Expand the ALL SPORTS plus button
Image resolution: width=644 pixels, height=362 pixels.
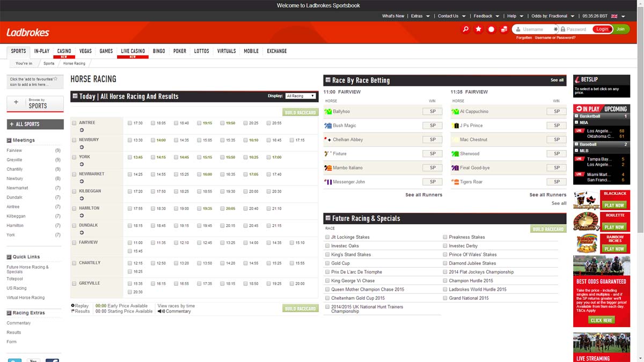[x=35, y=124]
